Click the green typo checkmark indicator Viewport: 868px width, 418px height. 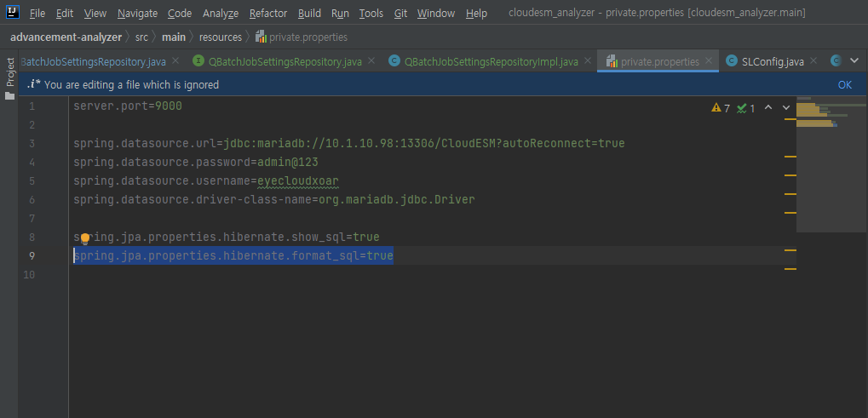coord(745,108)
